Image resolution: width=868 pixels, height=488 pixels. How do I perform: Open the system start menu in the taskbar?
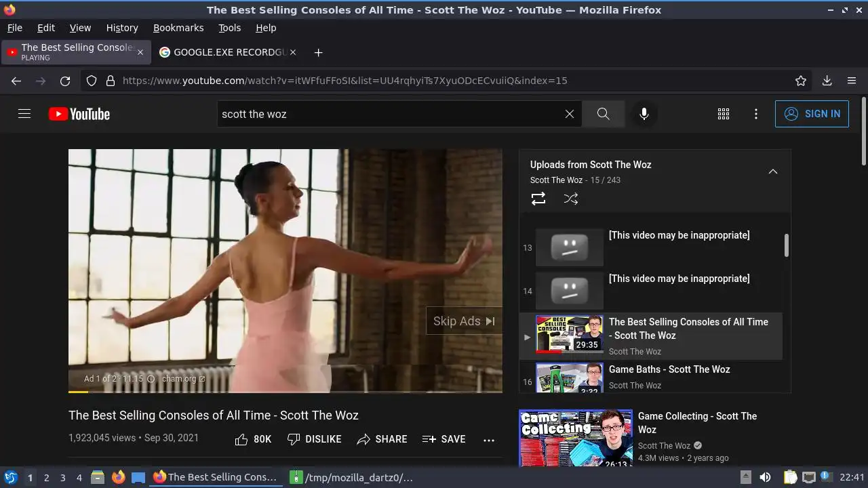point(11,477)
